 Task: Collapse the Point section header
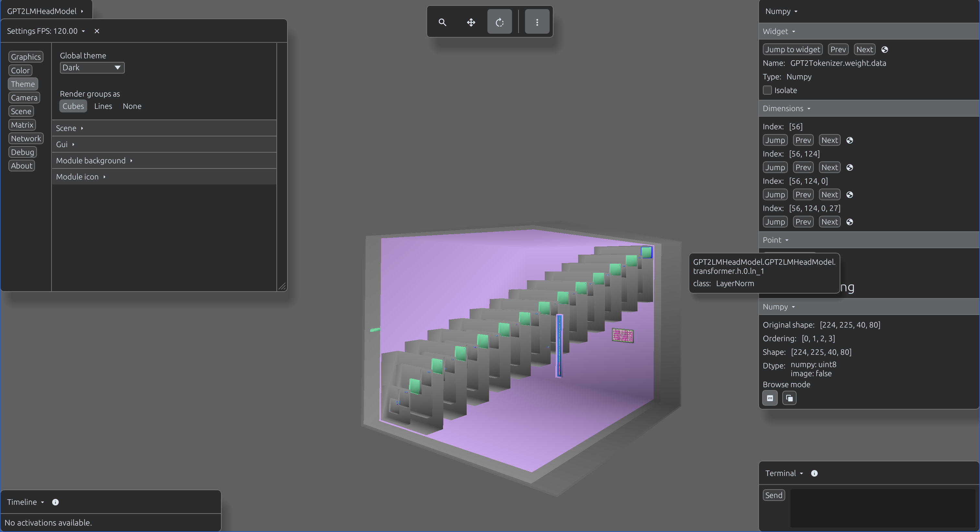pyautogui.click(x=869, y=240)
